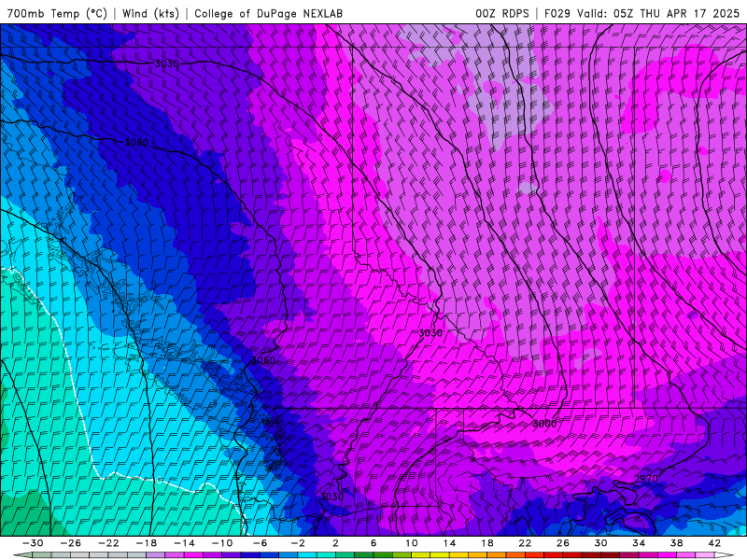Click the "700mb Temp (°C)" title text
Image resolution: width=747 pixels, height=560 pixels.
click(57, 13)
